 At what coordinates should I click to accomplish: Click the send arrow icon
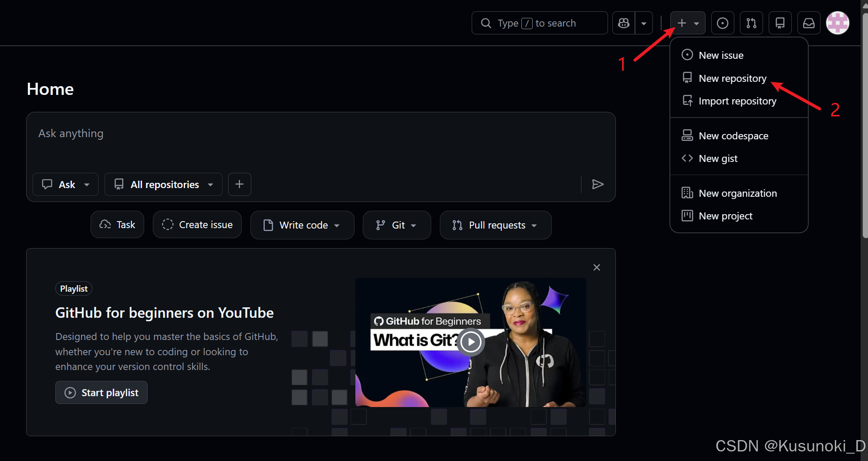tap(598, 185)
